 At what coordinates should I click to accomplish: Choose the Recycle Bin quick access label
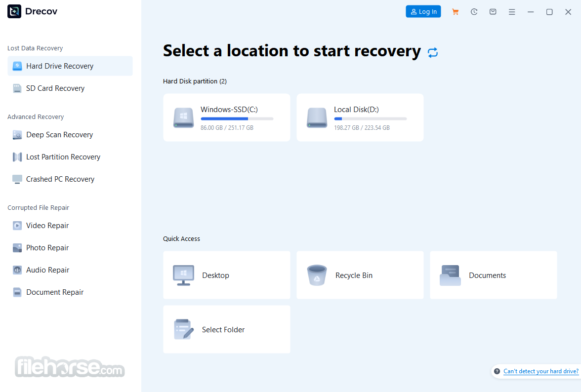(354, 275)
